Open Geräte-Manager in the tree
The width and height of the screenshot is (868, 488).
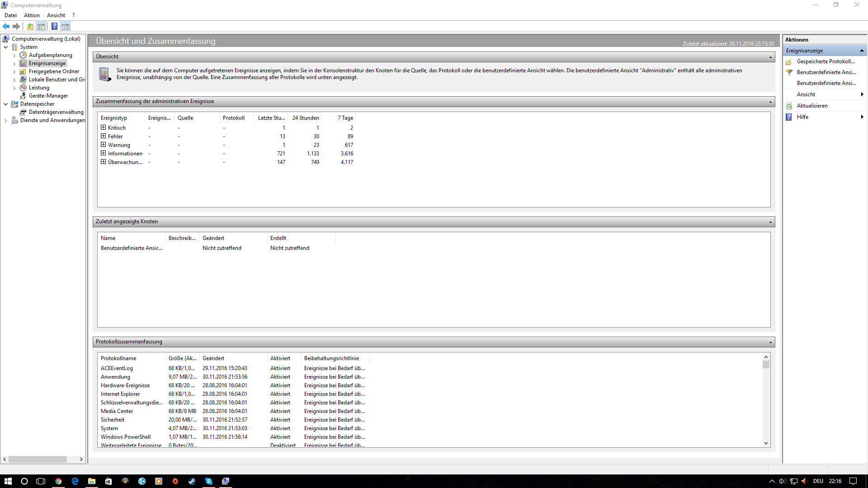click(48, 96)
